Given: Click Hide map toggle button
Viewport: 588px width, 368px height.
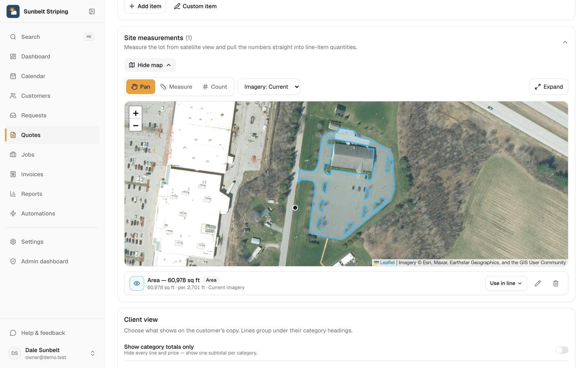Looking at the screenshot, I should (150, 65).
